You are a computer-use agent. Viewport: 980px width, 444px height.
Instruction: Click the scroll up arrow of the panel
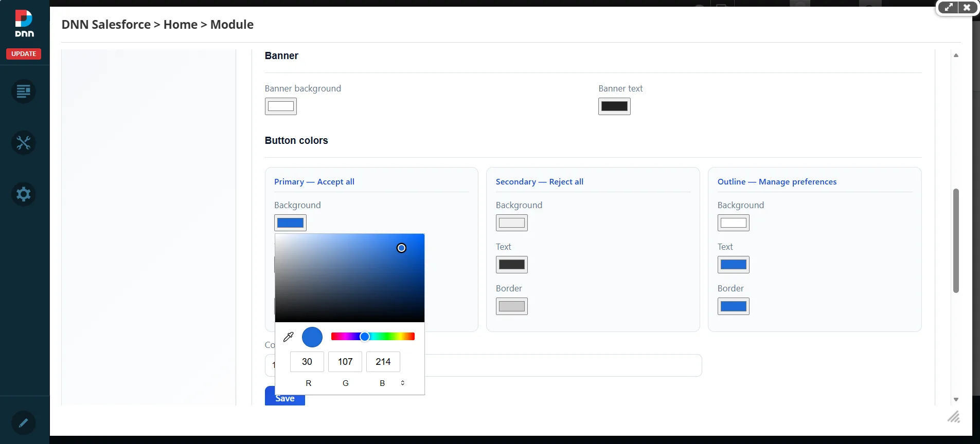(x=956, y=55)
